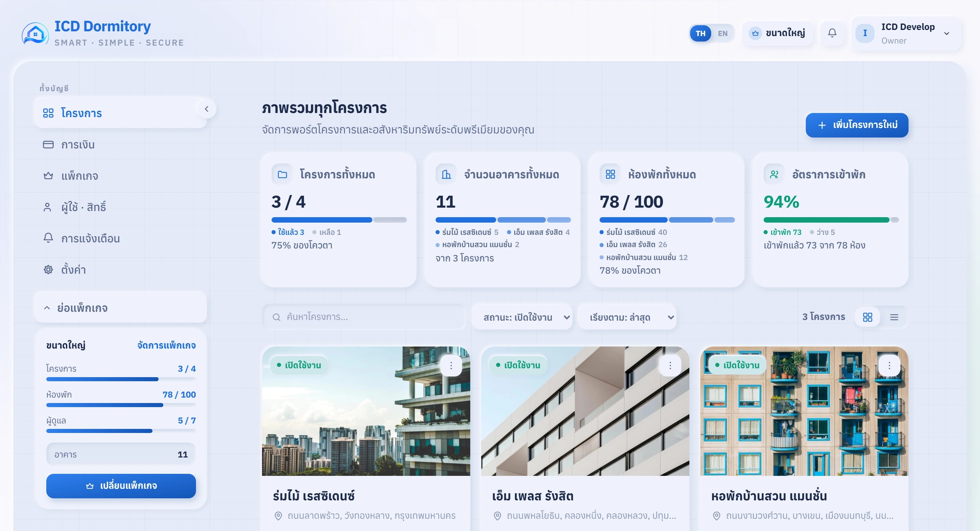Open ร่มไม้ เรสซิเดนซ์ project thumbnail image
This screenshot has width=980, height=531.
(366, 411)
